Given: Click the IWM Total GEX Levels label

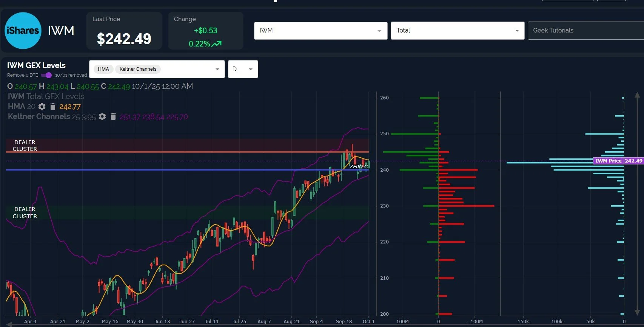Looking at the screenshot, I should [46, 96].
